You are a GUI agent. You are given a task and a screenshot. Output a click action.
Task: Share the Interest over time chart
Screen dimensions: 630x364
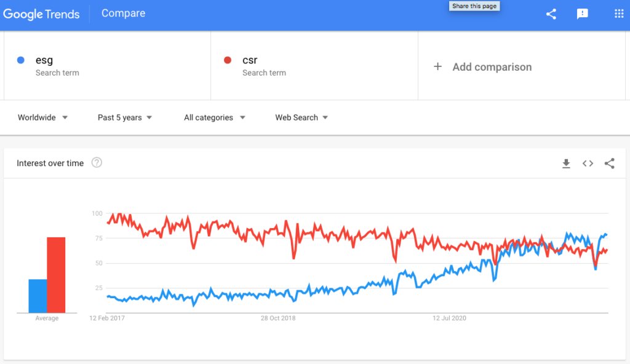[610, 164]
